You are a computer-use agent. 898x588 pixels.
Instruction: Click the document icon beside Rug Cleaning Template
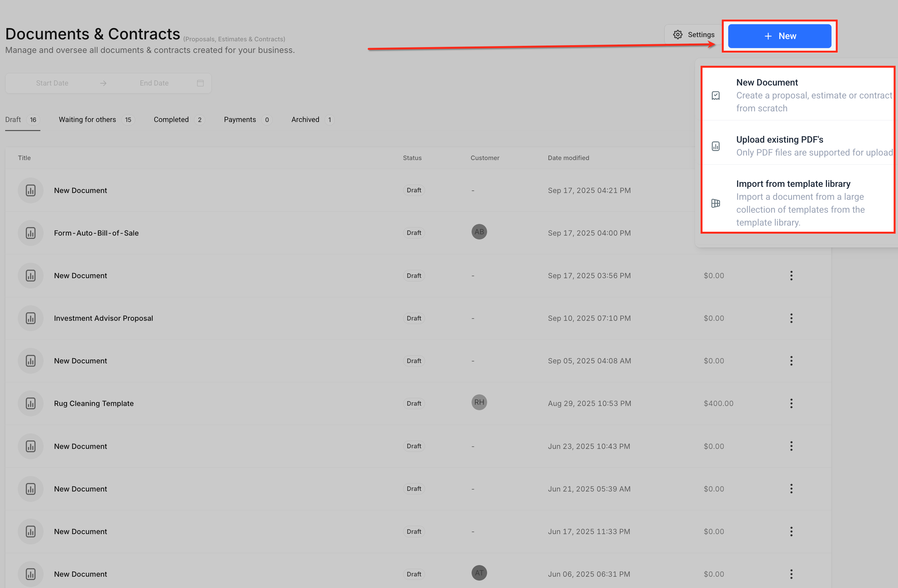pos(31,403)
